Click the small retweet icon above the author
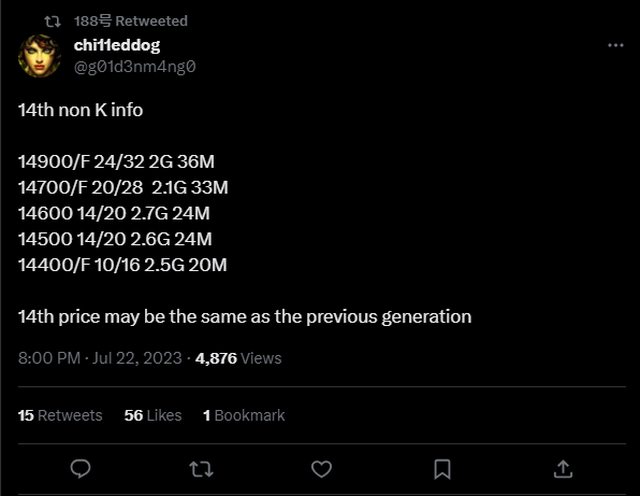Screen dimensions: 640x496 pos(57,21)
